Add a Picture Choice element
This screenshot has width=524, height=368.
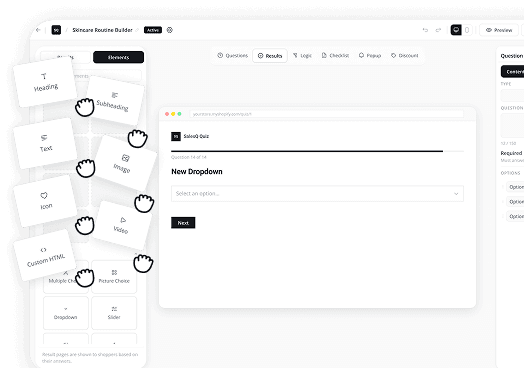[114, 277]
